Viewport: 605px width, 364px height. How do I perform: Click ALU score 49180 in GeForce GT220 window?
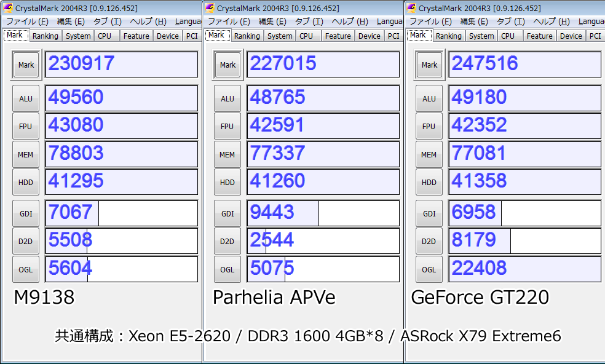(x=525, y=98)
